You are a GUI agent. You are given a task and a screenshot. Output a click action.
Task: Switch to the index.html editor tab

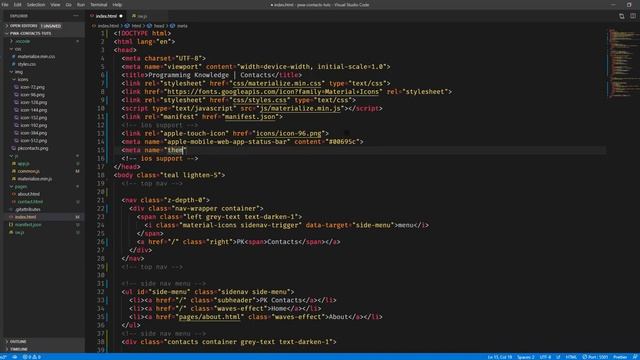[106, 16]
